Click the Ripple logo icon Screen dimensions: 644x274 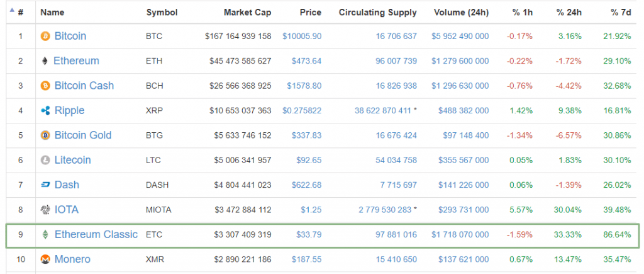[x=45, y=111]
